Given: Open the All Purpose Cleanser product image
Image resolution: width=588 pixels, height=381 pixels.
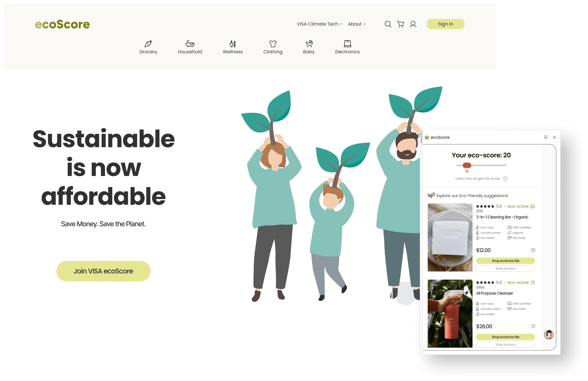Looking at the screenshot, I should [x=450, y=313].
